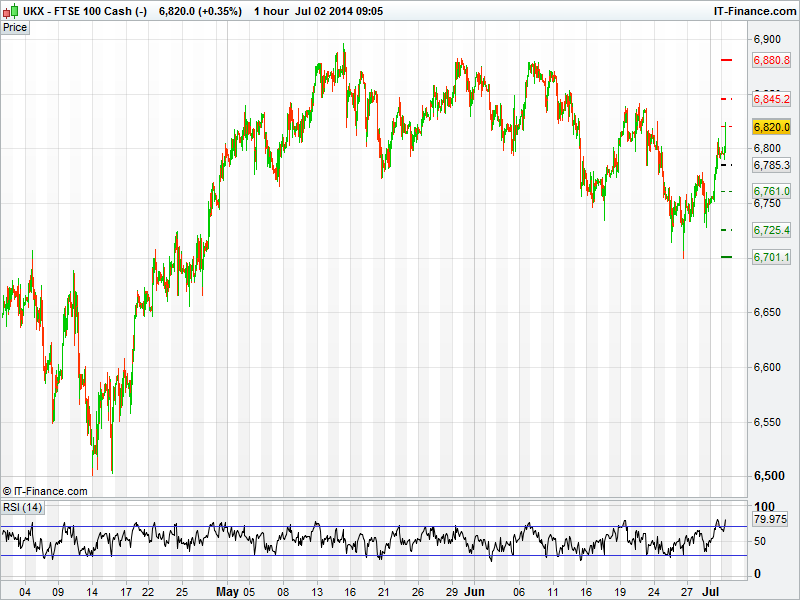
Task: Click the 79.975 RSI value label
Action: 770,519
